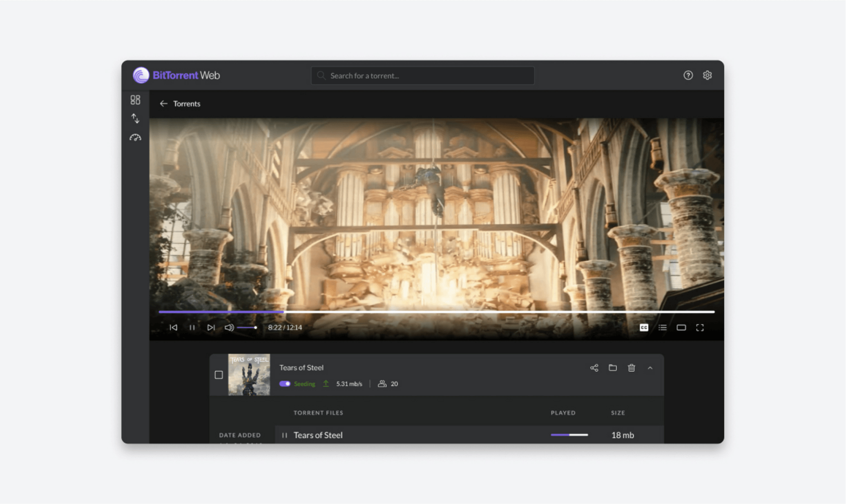
Task: Click the peers count 20
Action: [394, 384]
